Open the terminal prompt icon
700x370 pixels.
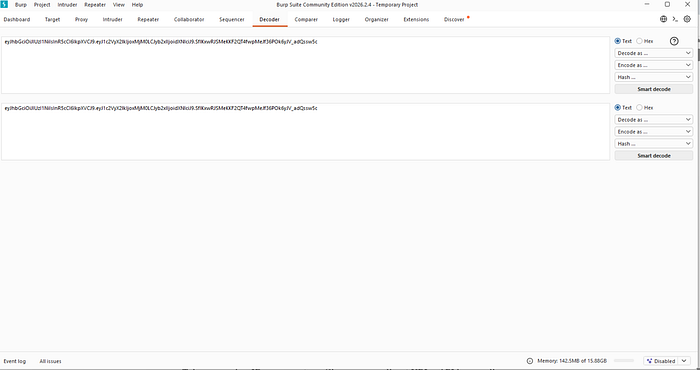[x=675, y=19]
